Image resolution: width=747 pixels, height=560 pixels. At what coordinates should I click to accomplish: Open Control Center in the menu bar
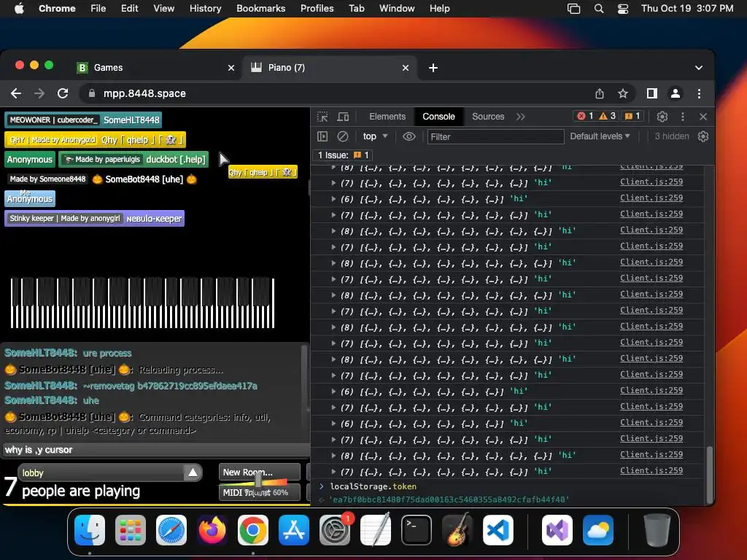[623, 9]
